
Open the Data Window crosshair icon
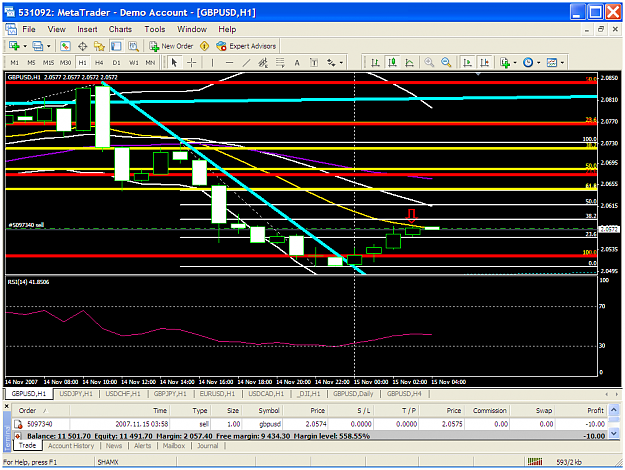coord(83,46)
